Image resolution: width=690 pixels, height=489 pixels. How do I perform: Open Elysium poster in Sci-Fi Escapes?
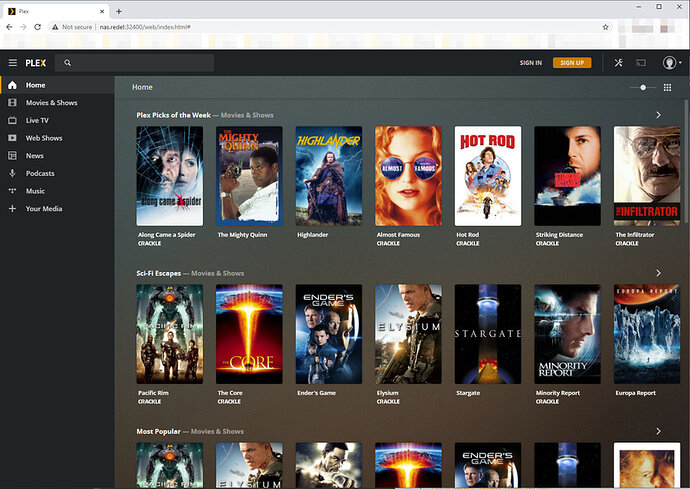[x=408, y=334]
